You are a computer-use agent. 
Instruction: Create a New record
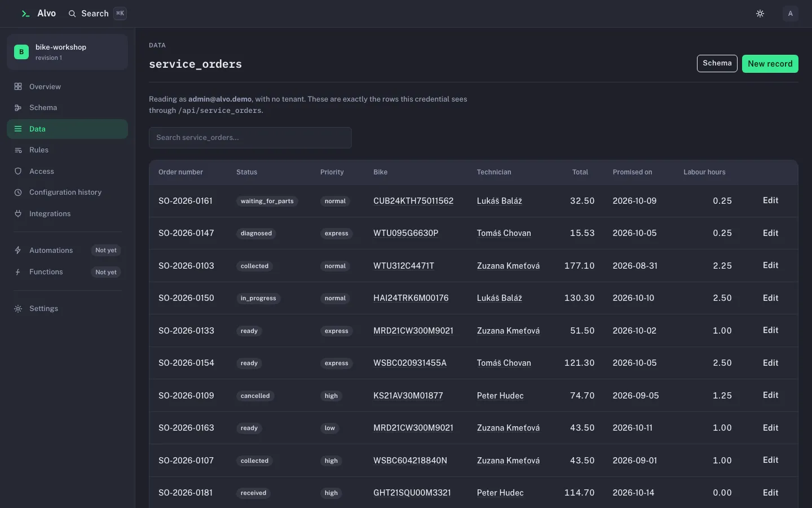click(x=770, y=64)
